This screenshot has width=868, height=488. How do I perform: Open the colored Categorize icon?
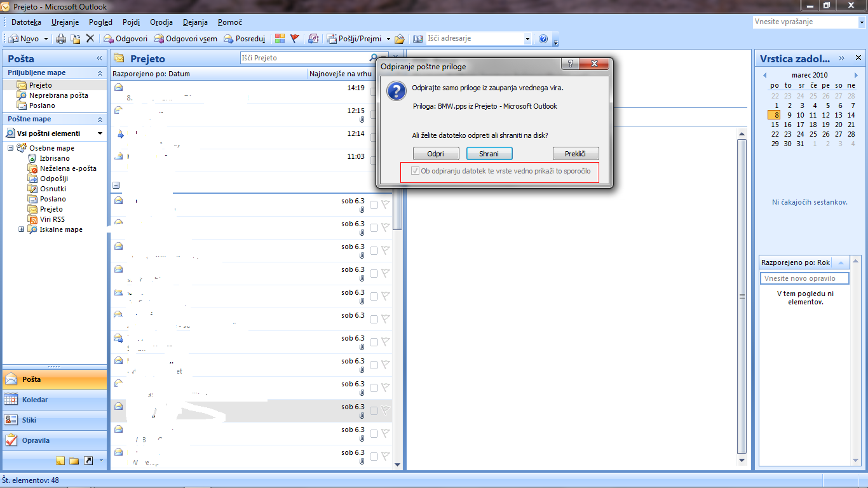click(x=280, y=39)
